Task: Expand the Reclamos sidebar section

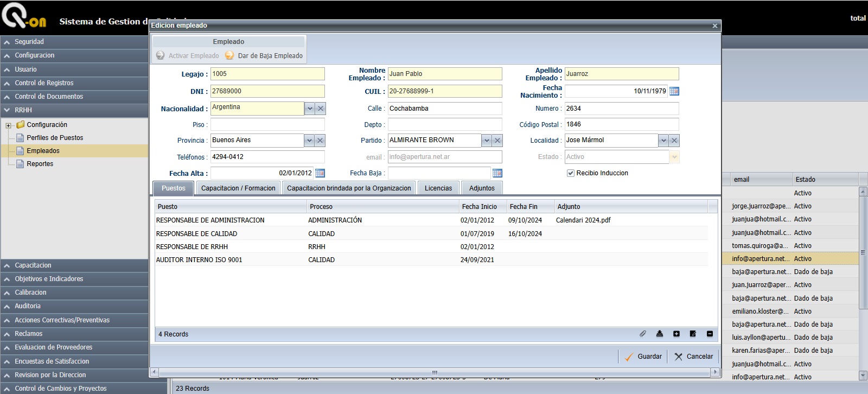Action: click(74, 334)
